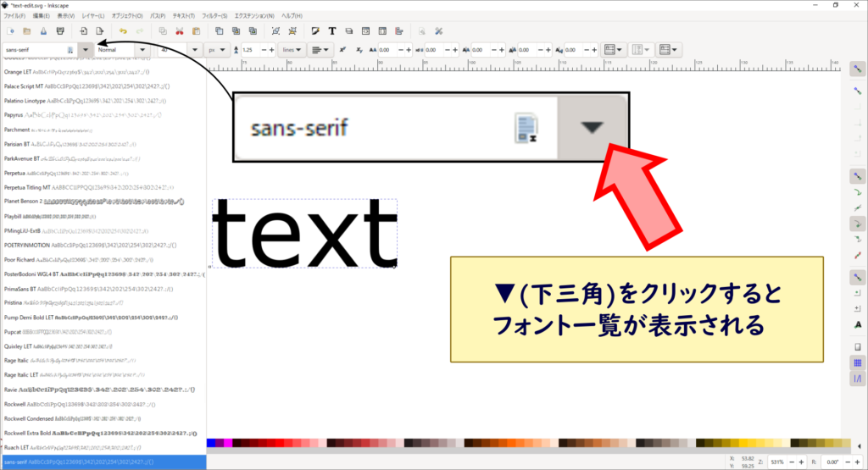Open the text alignment dropdown
The image size is (868, 470).
click(x=320, y=50)
